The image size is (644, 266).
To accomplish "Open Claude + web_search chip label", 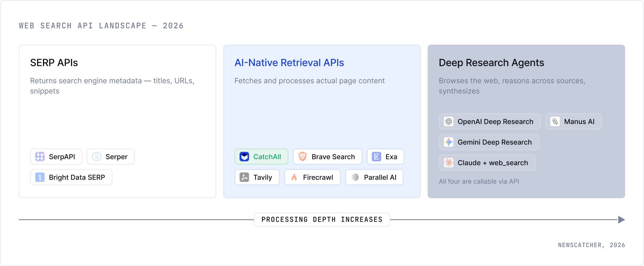I will tap(493, 163).
